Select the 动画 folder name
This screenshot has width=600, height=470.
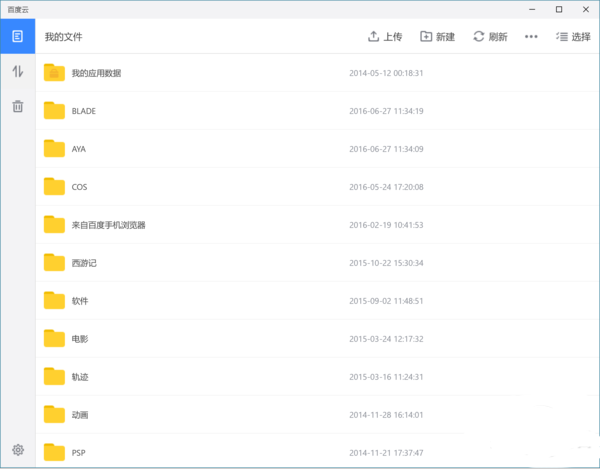pos(80,415)
